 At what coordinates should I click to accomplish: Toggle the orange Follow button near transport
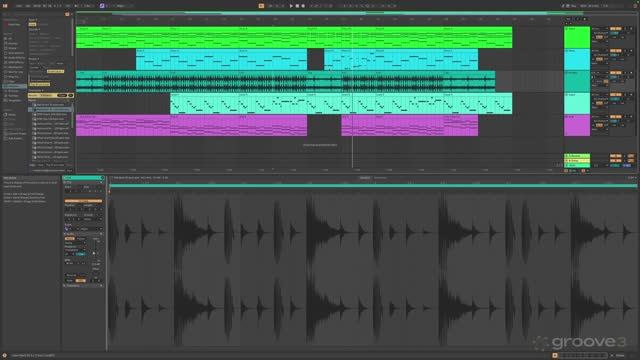[261, 6]
